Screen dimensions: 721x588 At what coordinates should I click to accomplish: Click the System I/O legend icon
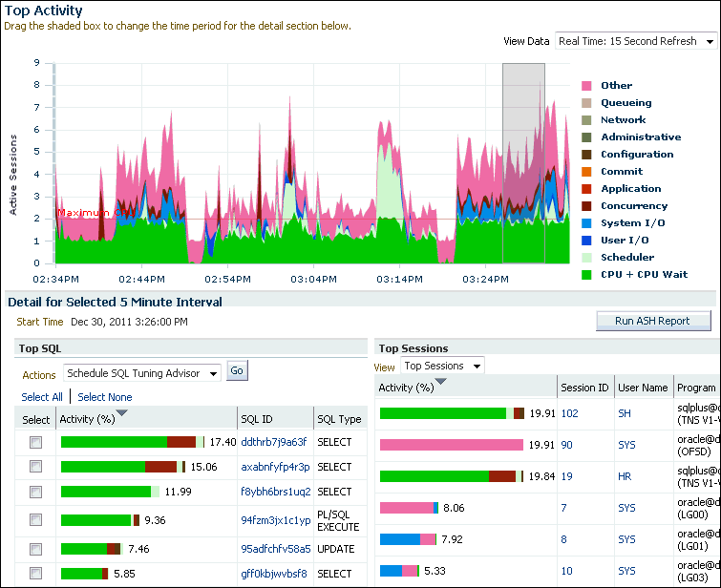pyautogui.click(x=586, y=223)
